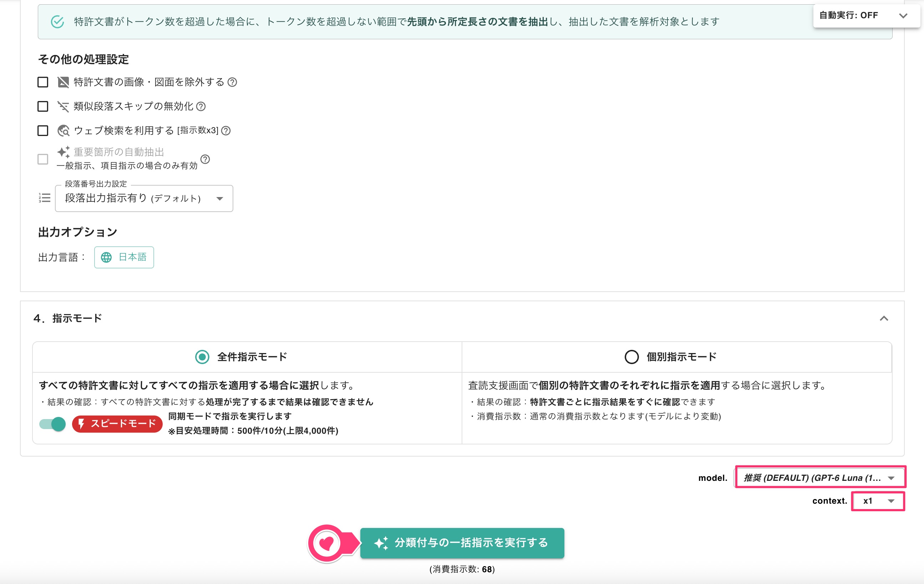This screenshot has height=584, width=924.
Task: Click help icon beside 類似段落スキップの無効化
Action: 201,106
